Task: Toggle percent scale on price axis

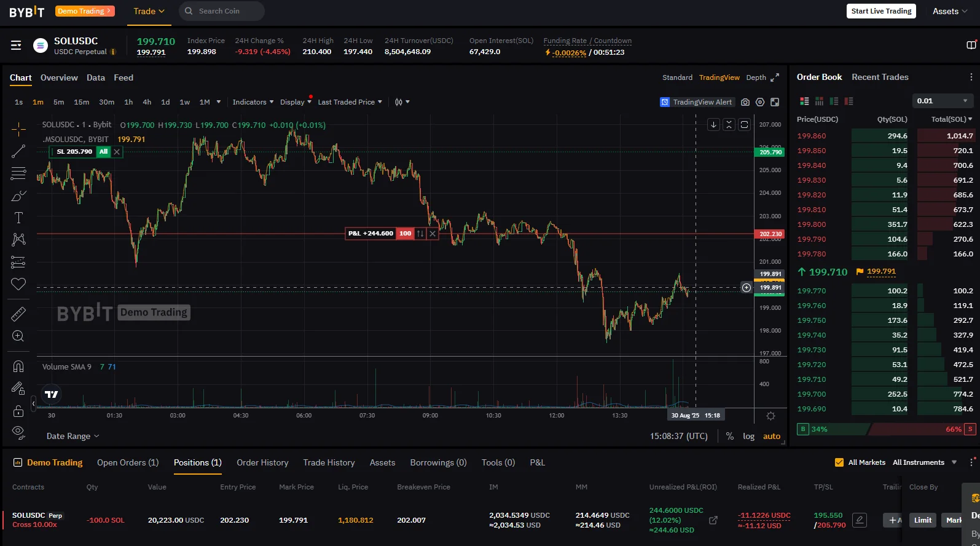Action: click(x=730, y=436)
